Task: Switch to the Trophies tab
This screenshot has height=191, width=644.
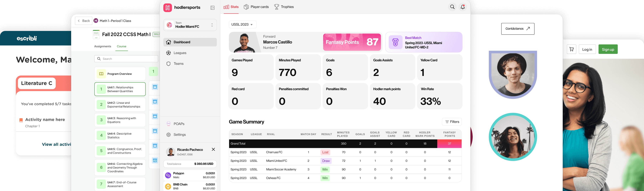Action: (x=284, y=7)
